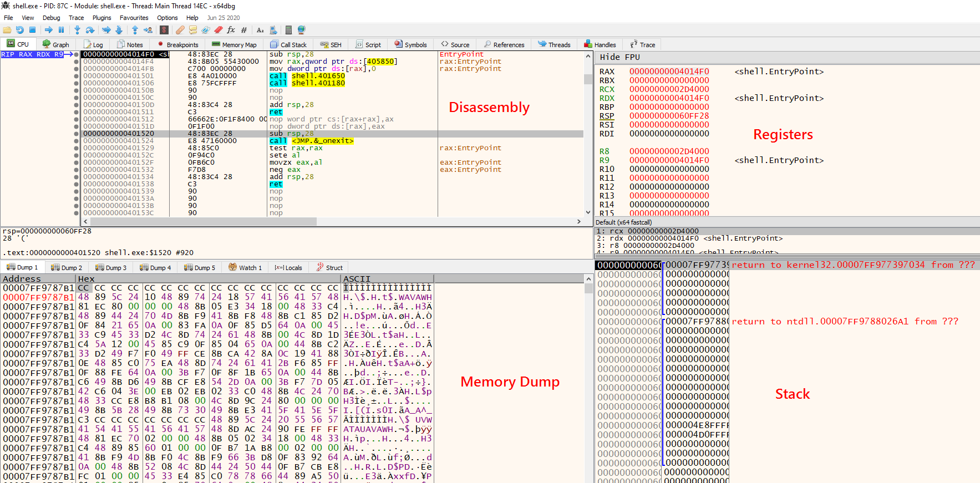Select the Locals tab
The height and width of the screenshot is (483, 980).
pyautogui.click(x=288, y=268)
